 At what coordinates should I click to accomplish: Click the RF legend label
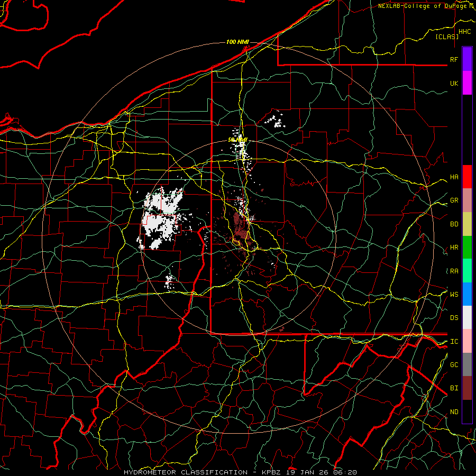454,59
